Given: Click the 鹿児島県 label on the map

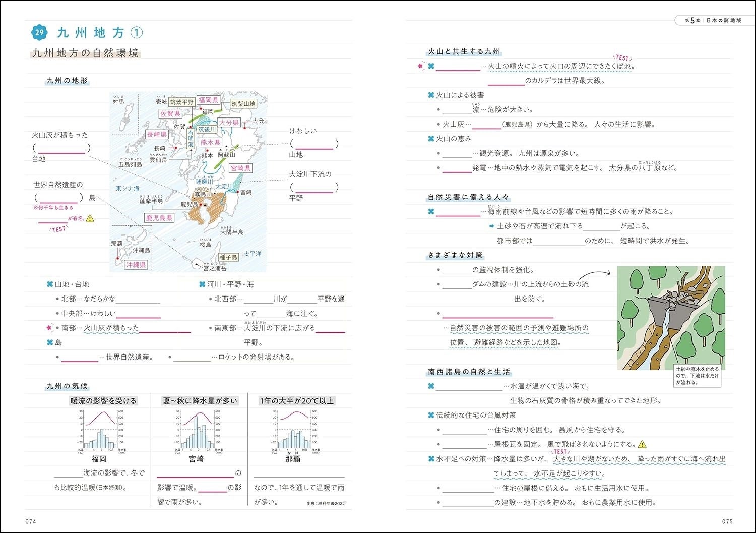Looking at the screenshot, I should pyautogui.click(x=159, y=218).
